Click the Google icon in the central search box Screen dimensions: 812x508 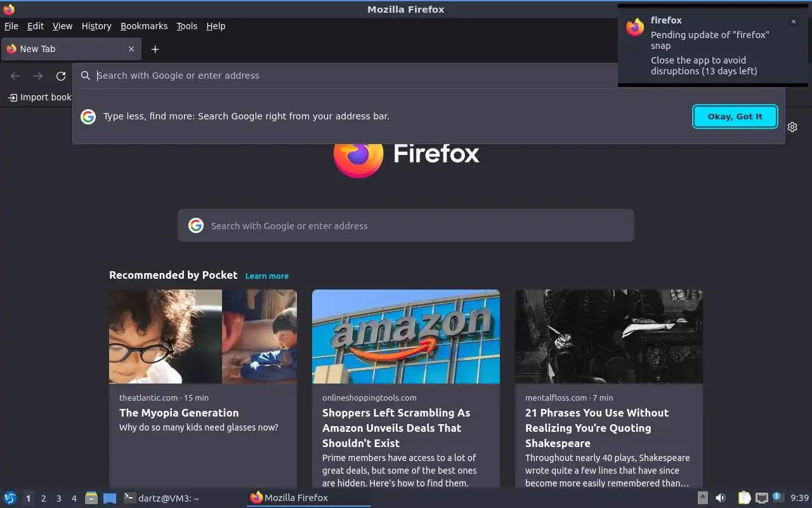[196, 225]
